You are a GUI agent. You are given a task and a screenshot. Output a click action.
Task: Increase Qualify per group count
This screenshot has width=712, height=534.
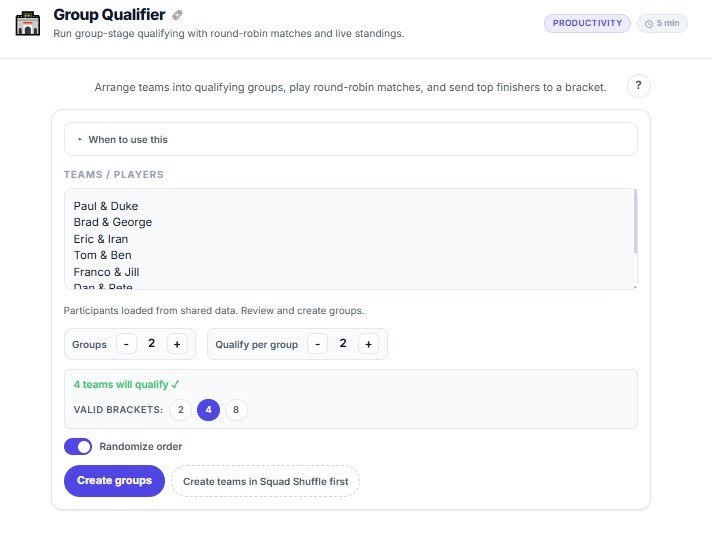click(368, 344)
